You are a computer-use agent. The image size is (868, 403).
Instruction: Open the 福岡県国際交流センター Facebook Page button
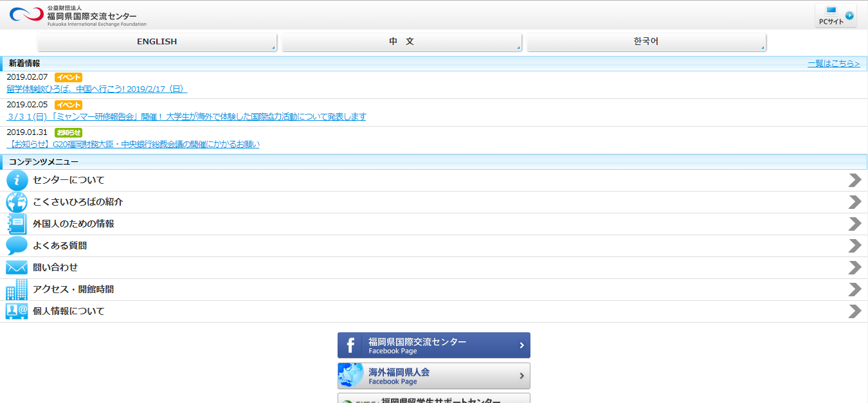(x=434, y=345)
